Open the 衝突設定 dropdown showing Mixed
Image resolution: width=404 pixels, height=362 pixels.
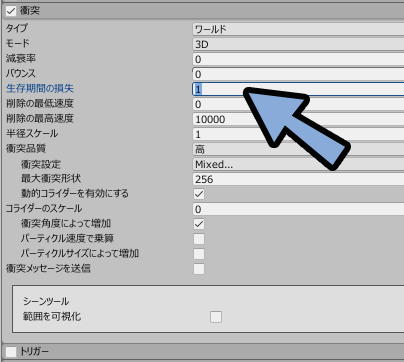(x=298, y=164)
